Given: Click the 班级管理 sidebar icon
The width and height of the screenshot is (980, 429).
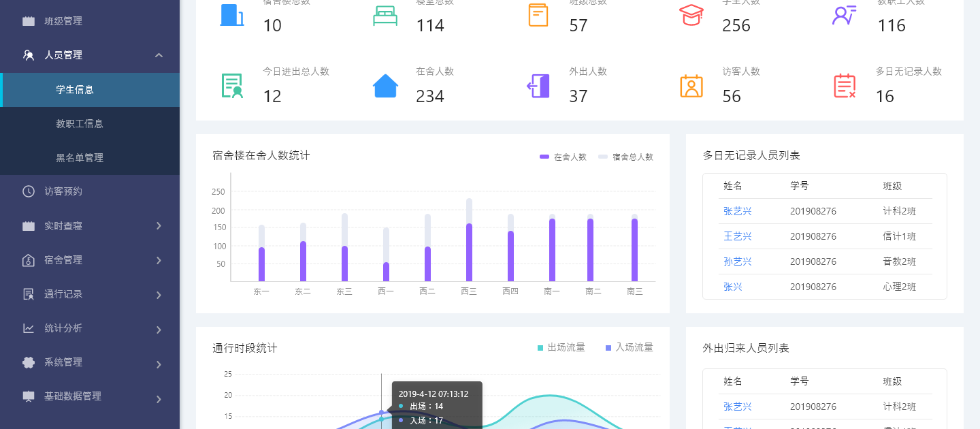Looking at the screenshot, I should pos(29,21).
